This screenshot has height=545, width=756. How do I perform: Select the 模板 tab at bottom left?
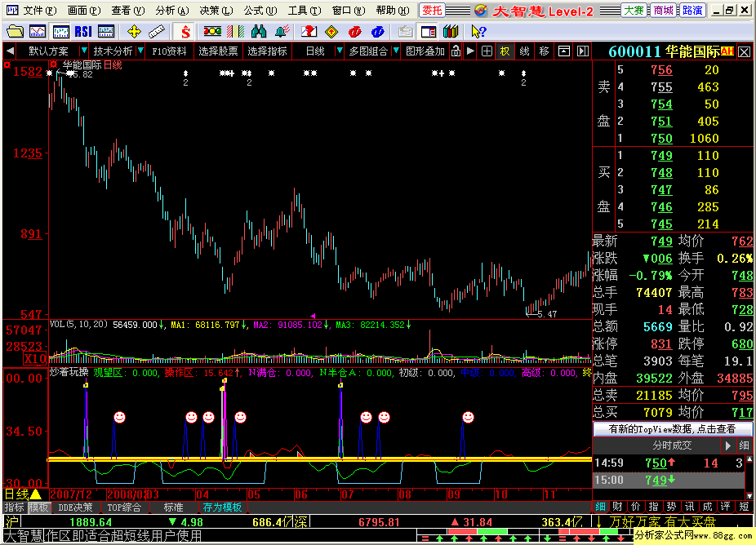point(38,507)
